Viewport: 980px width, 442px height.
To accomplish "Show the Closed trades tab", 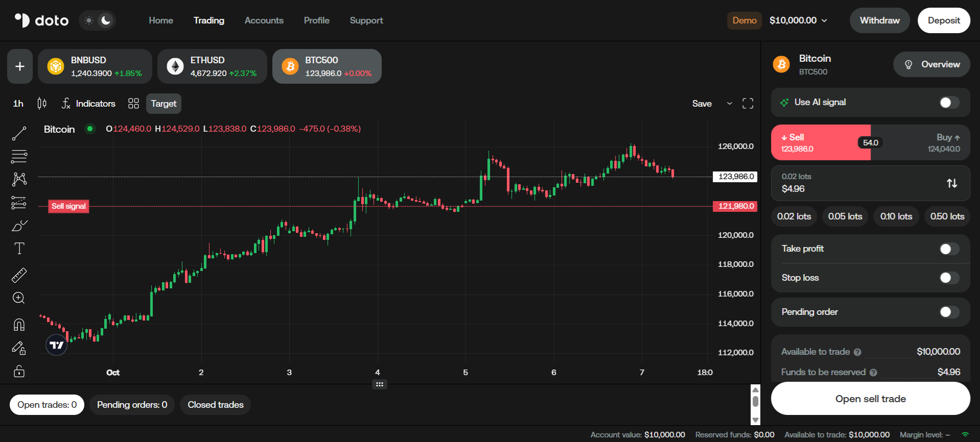I will point(216,405).
